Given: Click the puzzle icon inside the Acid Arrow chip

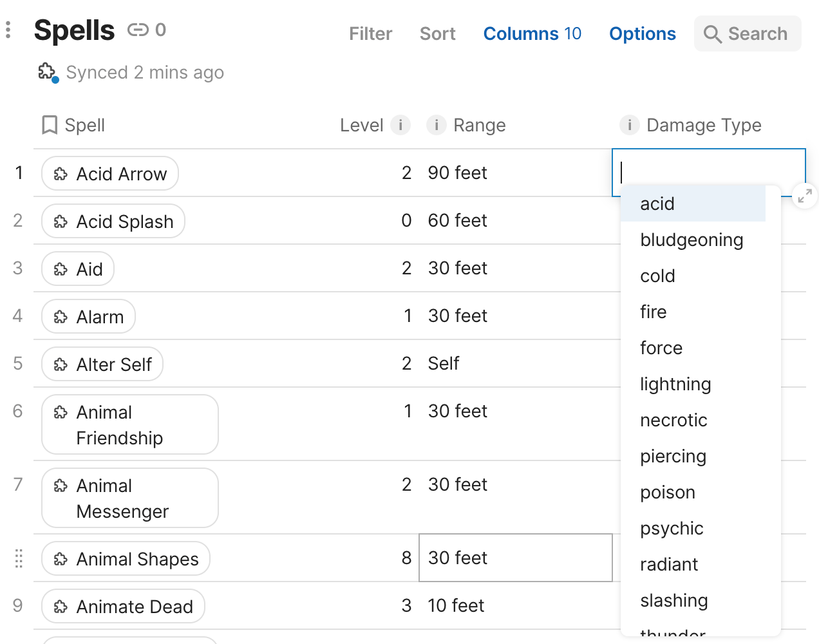Looking at the screenshot, I should (x=62, y=173).
